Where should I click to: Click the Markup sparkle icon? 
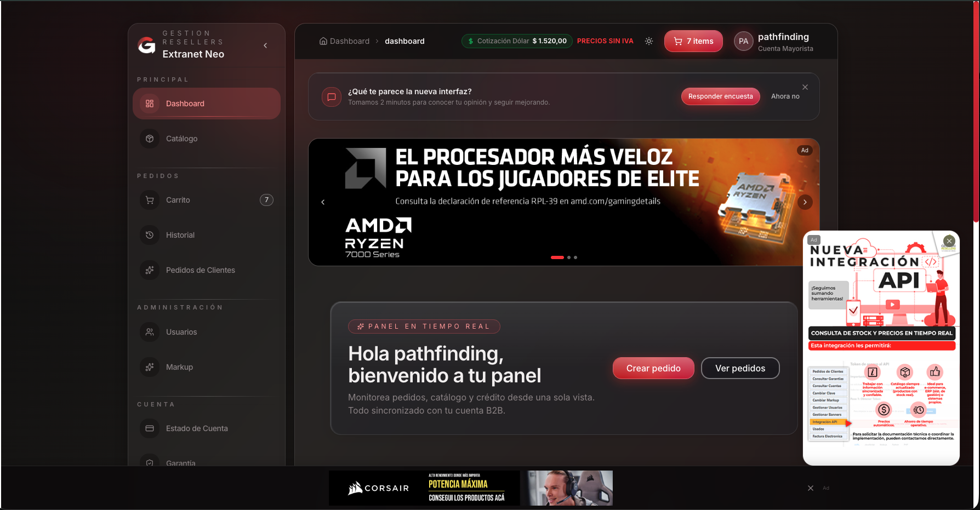click(x=150, y=367)
